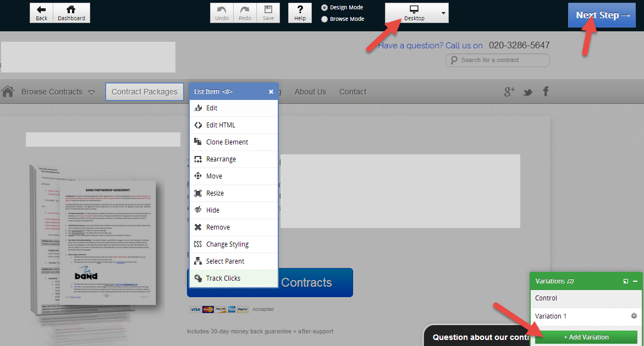Click the Back arrow button
The height and width of the screenshot is (346, 644).
(x=41, y=13)
